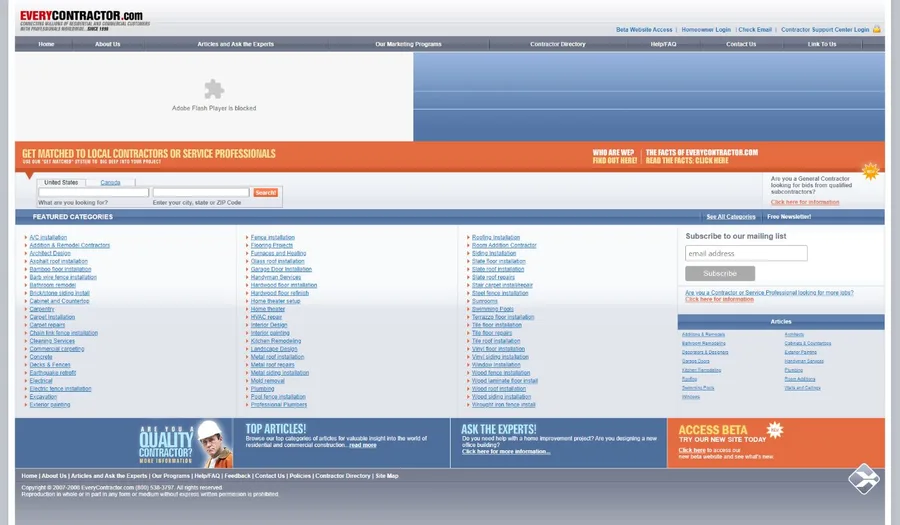Open Walls and Ceilings article link
This screenshot has height=525, width=900.
click(x=802, y=388)
